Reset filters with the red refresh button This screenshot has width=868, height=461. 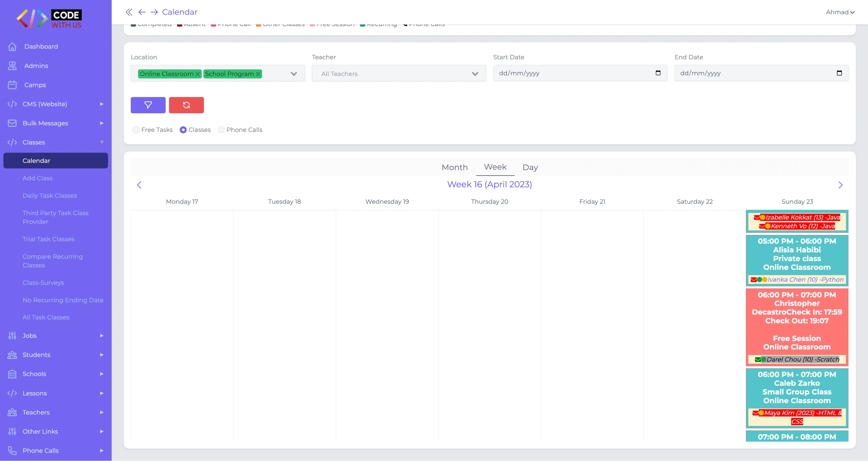186,105
